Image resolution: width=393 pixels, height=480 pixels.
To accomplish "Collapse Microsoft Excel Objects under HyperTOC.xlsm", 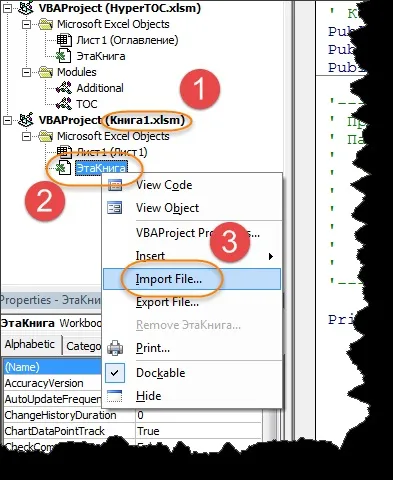I will 26,24.
